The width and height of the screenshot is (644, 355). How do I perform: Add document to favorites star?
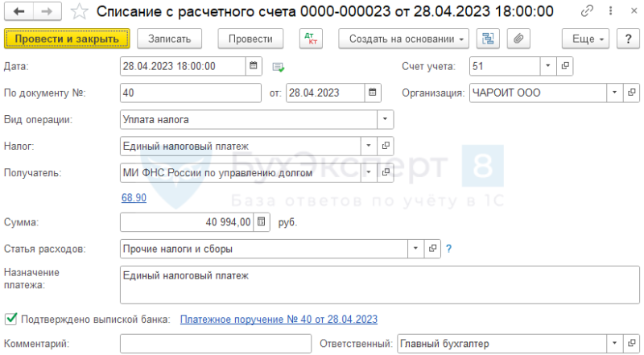point(79,11)
